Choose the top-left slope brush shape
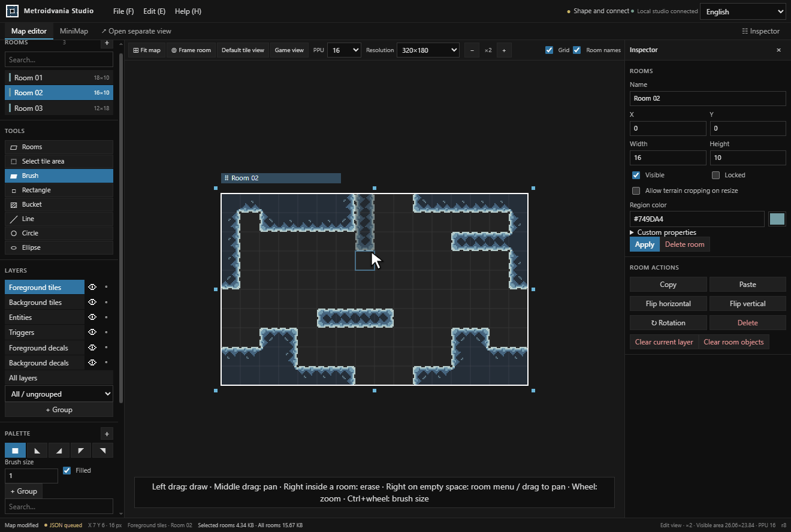Viewport: 791px width, 532px height. coord(81,451)
